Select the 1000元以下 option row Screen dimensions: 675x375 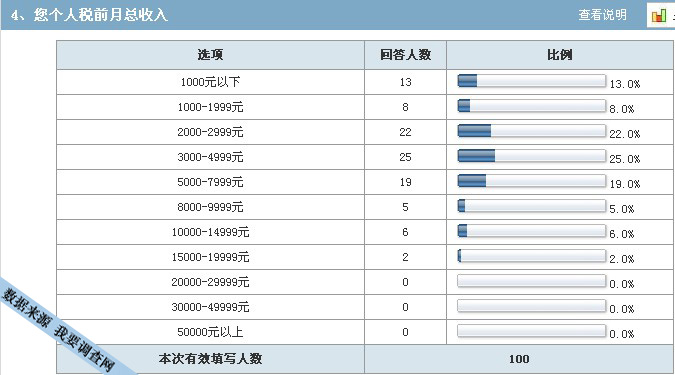tap(365, 82)
